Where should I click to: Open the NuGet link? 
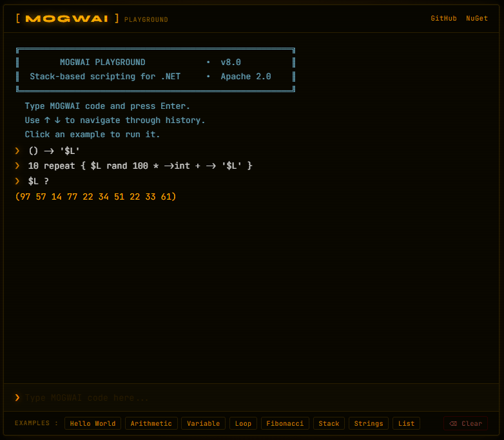477,18
